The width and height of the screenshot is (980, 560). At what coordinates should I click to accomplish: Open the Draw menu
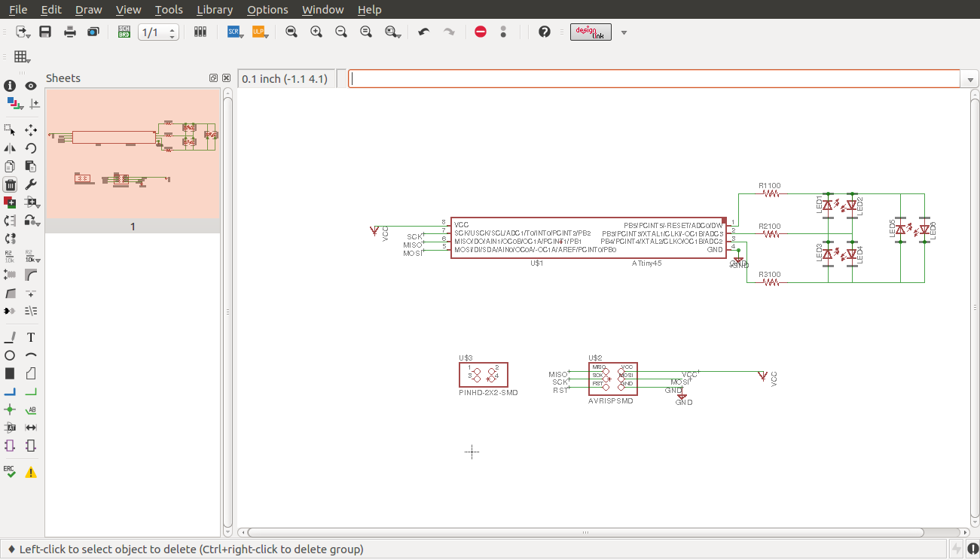point(88,10)
